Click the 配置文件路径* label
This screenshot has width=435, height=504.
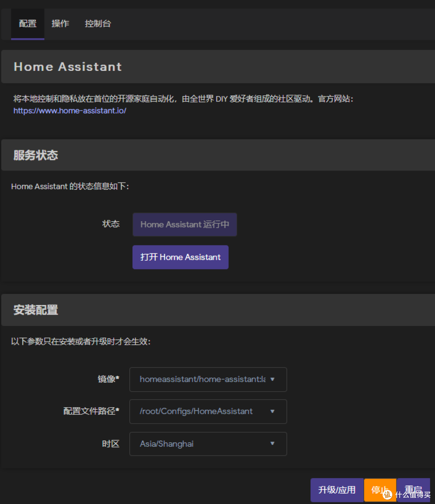pyautogui.click(x=91, y=411)
